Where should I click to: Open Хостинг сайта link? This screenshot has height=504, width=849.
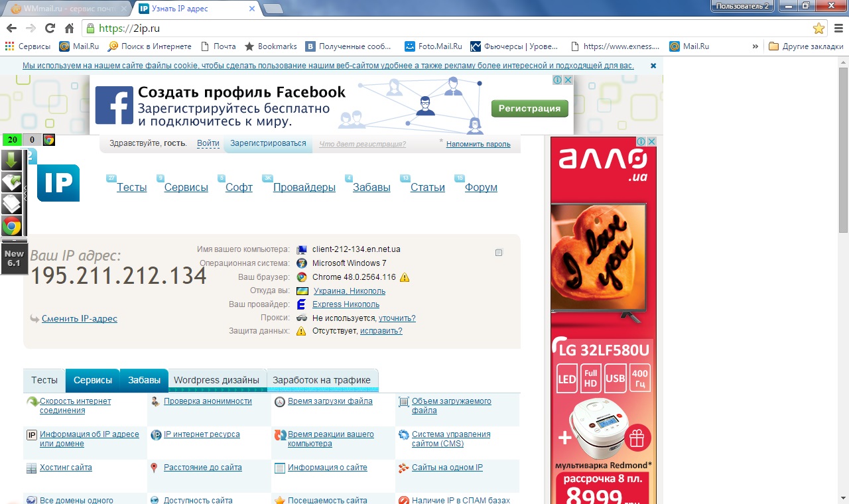66,468
